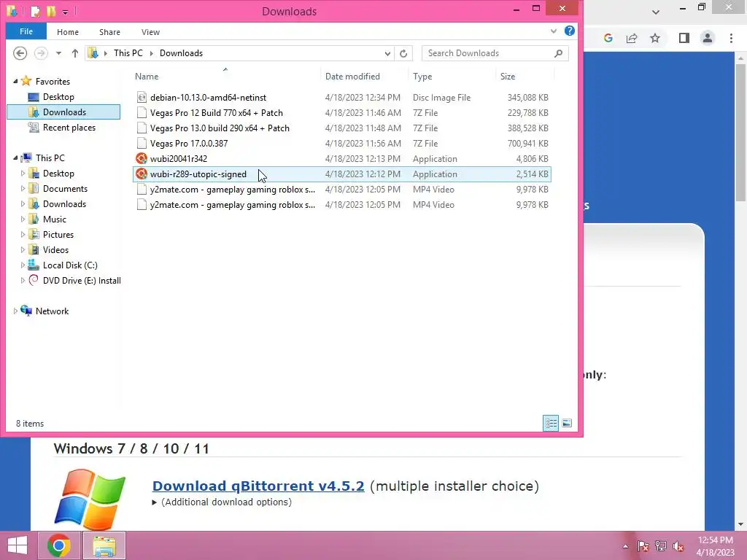The height and width of the screenshot is (560, 747).
Task: Open the recent locations dropdown arrow
Action: [58, 53]
